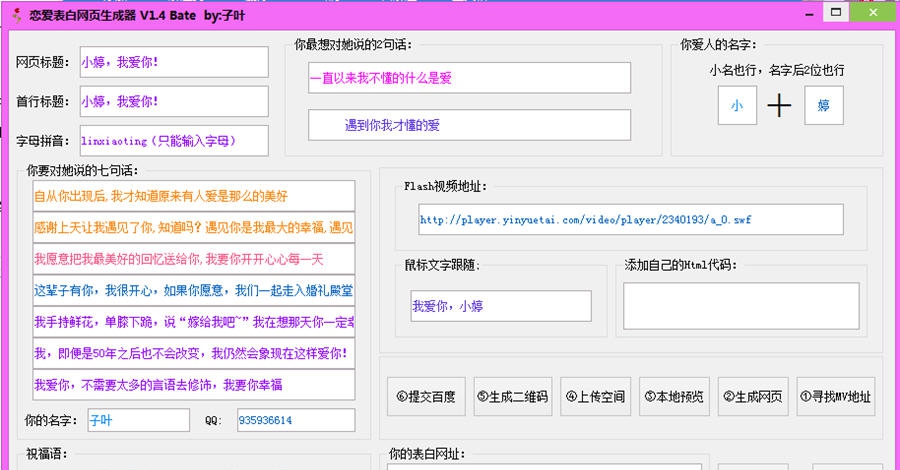Screen dimensions: 900x470
Task: Click the ⑤生成二维码 button
Action: click(513, 397)
